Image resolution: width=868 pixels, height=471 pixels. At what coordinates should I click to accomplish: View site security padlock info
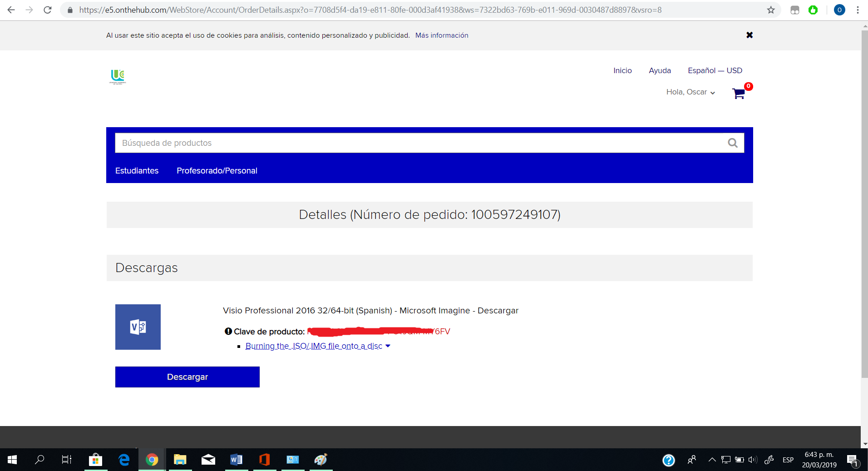70,10
